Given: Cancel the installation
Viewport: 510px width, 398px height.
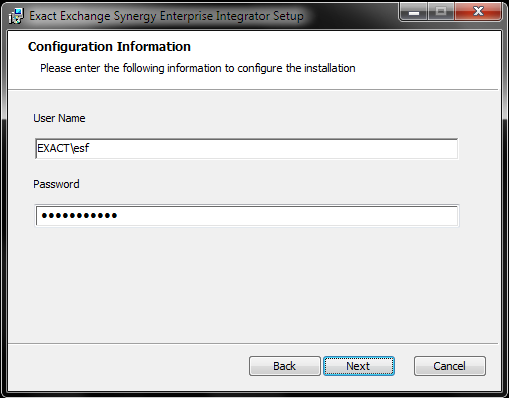Looking at the screenshot, I should click(x=450, y=366).
